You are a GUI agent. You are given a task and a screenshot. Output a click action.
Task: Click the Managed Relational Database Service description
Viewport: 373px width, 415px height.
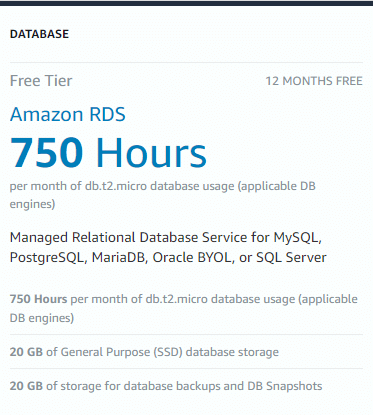tap(168, 247)
